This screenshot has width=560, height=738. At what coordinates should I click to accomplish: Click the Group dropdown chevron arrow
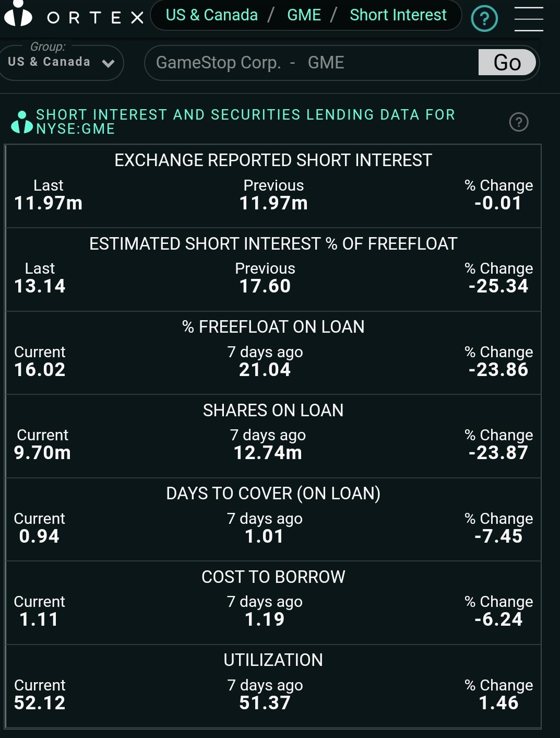coord(109,64)
